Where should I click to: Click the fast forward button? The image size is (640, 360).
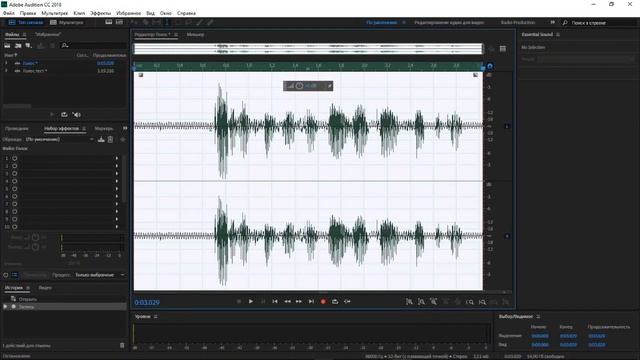[x=299, y=302]
